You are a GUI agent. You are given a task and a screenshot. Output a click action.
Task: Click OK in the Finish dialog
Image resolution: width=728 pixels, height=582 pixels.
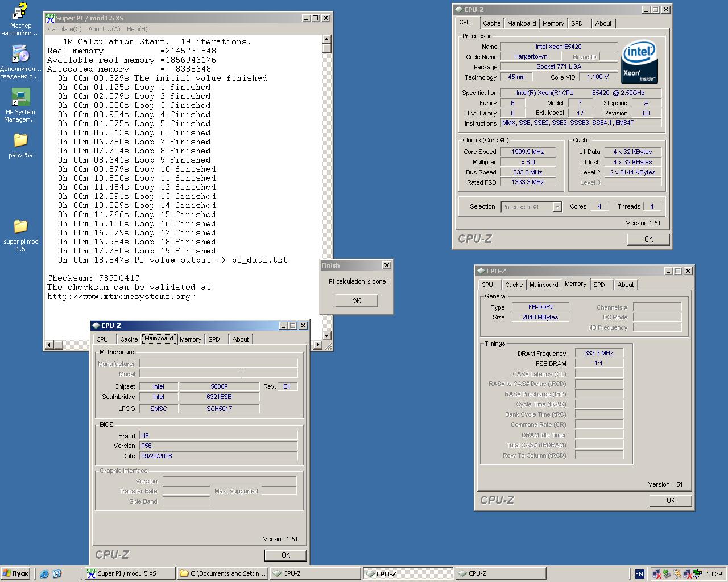357,301
